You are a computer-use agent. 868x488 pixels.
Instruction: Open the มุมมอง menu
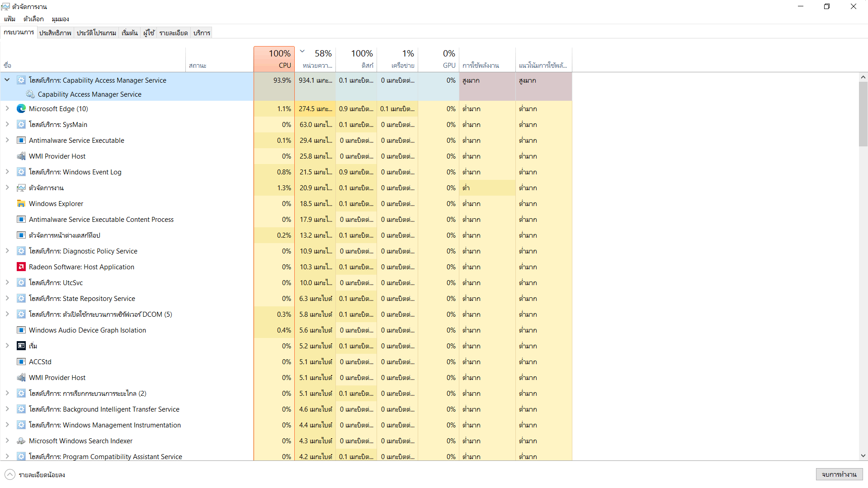click(x=60, y=19)
